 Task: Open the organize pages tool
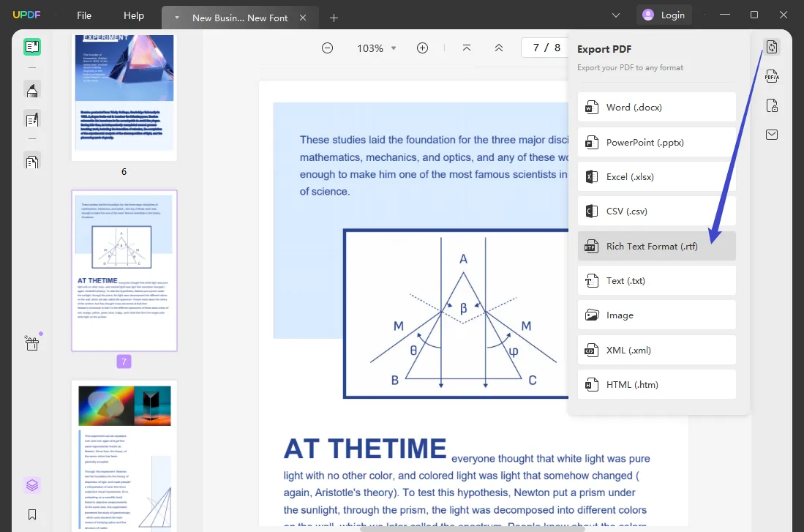(x=31, y=161)
